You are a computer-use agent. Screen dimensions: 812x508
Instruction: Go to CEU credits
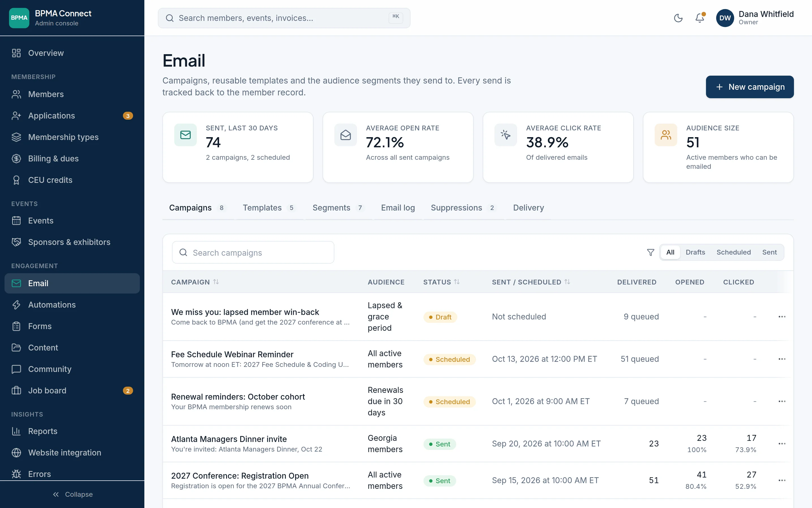tap(72, 180)
